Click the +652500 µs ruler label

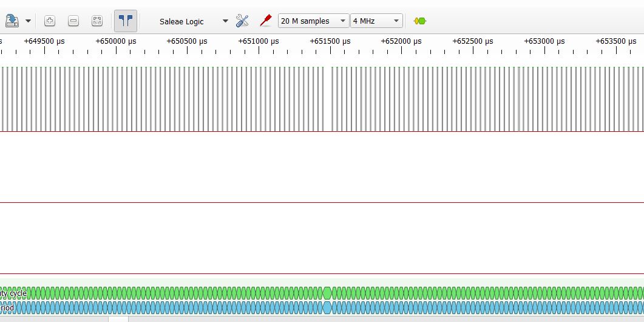tap(473, 41)
